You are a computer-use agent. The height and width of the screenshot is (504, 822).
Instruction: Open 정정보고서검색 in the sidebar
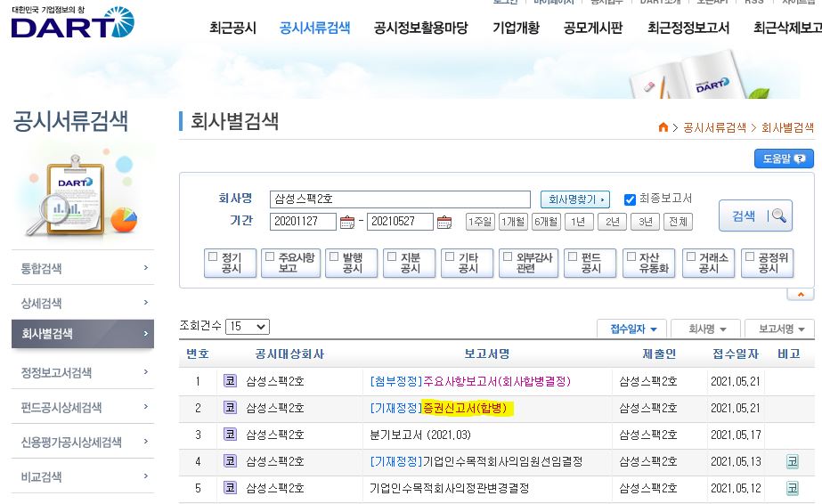83,372
